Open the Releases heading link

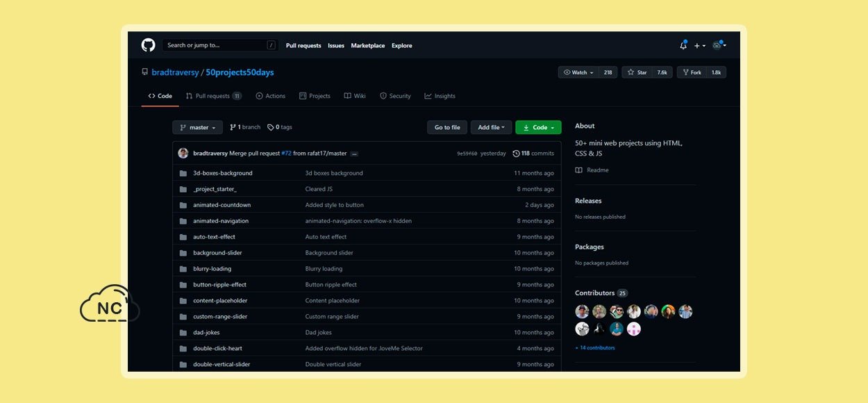(588, 201)
